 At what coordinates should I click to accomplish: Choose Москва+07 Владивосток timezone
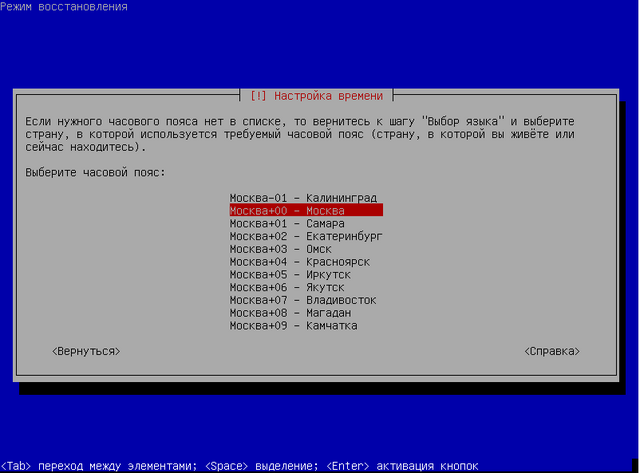tap(303, 300)
